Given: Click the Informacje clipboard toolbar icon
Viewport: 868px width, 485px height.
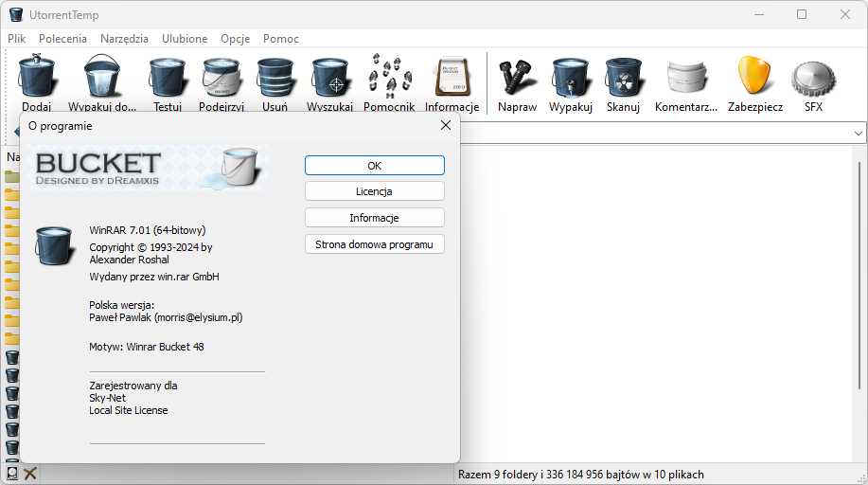Looking at the screenshot, I should point(452,77).
